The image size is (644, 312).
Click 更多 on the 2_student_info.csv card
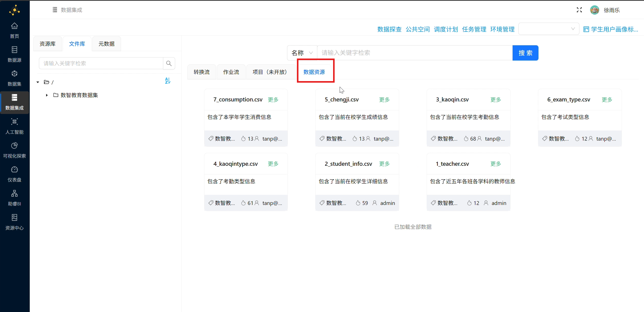[x=384, y=164]
